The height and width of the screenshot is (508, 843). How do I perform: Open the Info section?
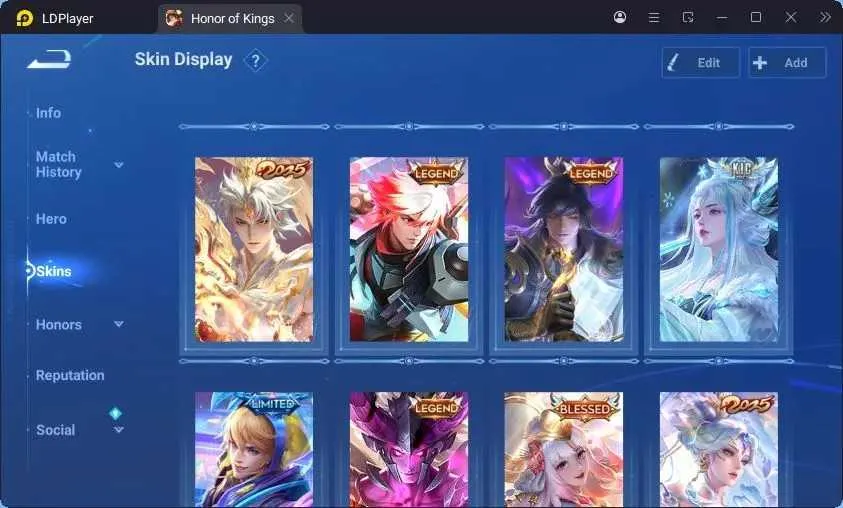click(x=48, y=113)
